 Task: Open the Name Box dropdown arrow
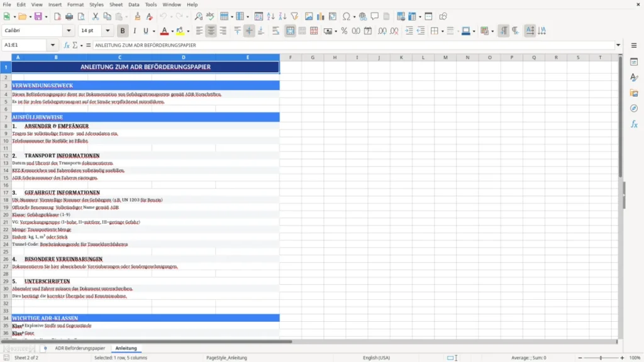click(53, 45)
